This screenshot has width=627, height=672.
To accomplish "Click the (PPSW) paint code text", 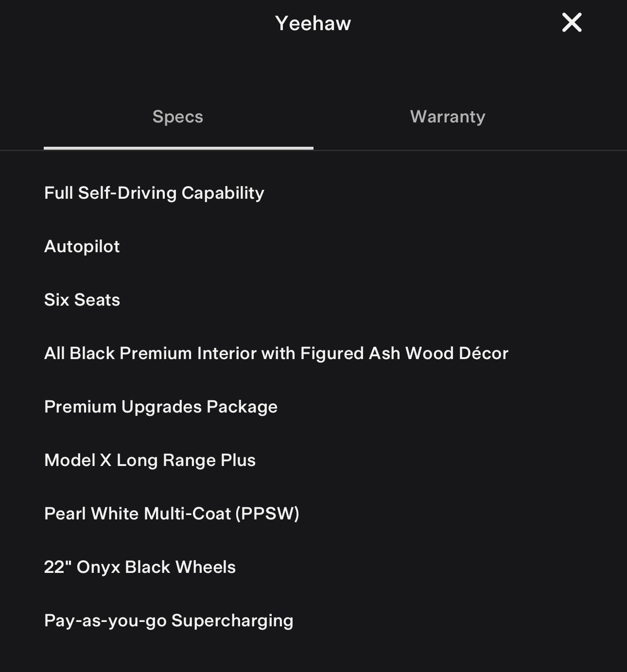I will 267,514.
